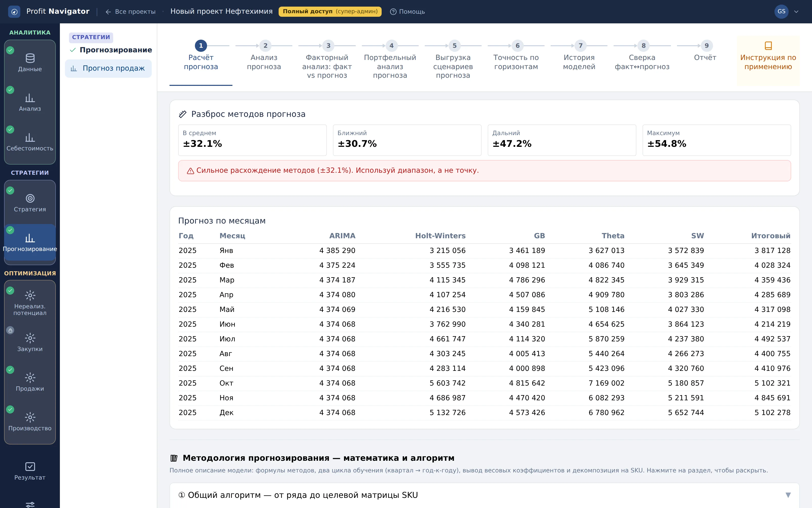812x508 pixels.
Task: Open the Стратегия target icon
Action: pos(30,198)
